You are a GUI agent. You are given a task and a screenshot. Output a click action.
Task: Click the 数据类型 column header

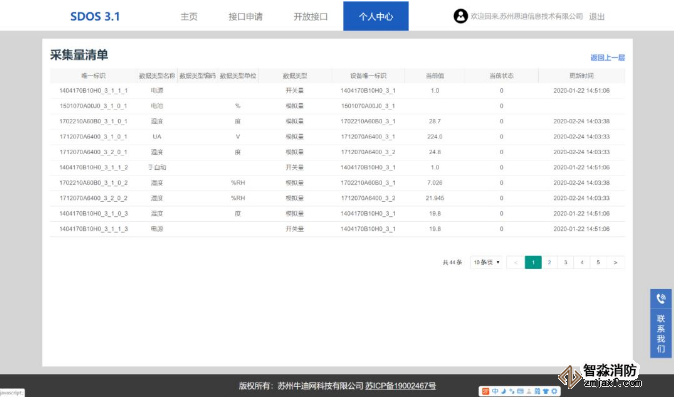[295, 76]
